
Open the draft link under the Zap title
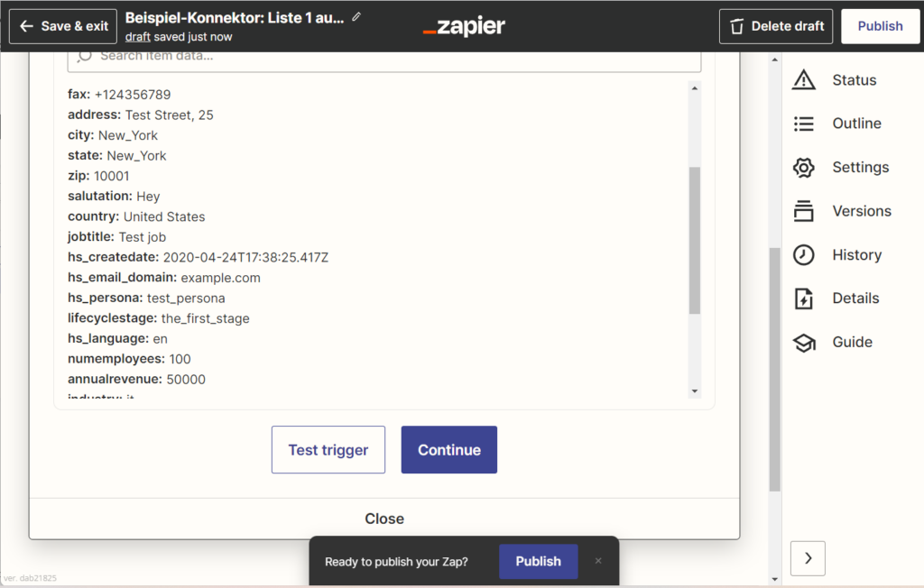[138, 37]
